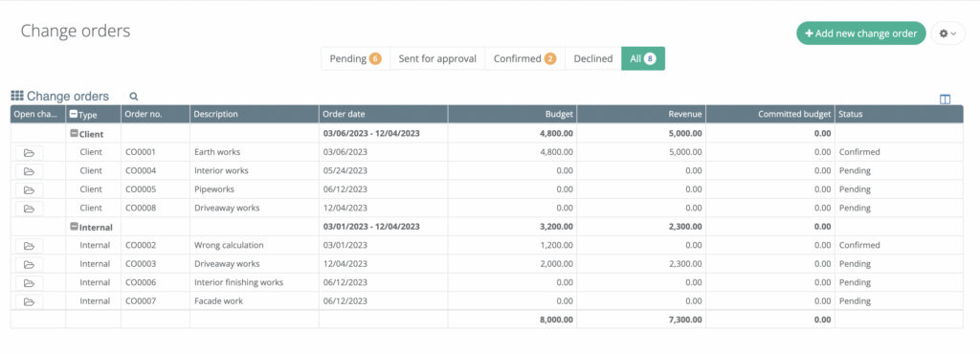Click Confirmed status of CO0002
This screenshot has width=980, height=354.
click(859, 245)
